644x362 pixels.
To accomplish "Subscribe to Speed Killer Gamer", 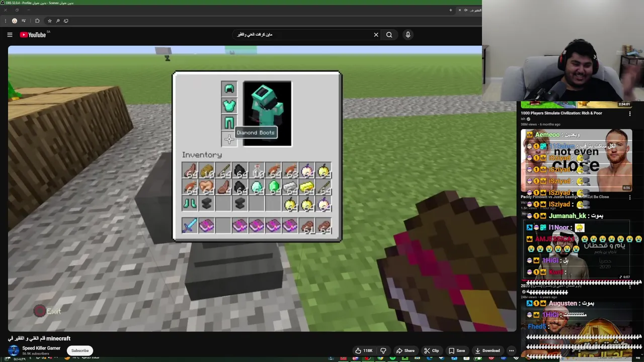I will click(x=79, y=350).
